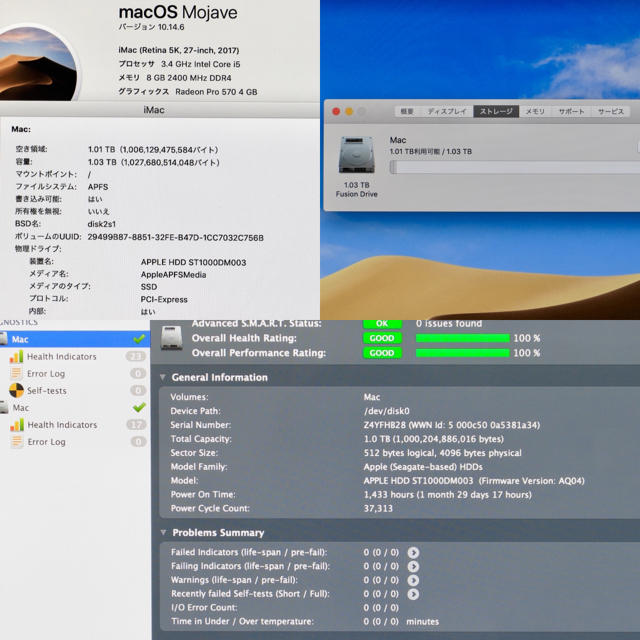Viewport: 640px width, 640px height.
Task: Click the Health Indicators bar chart icon, count 23
Action: click(x=16, y=356)
